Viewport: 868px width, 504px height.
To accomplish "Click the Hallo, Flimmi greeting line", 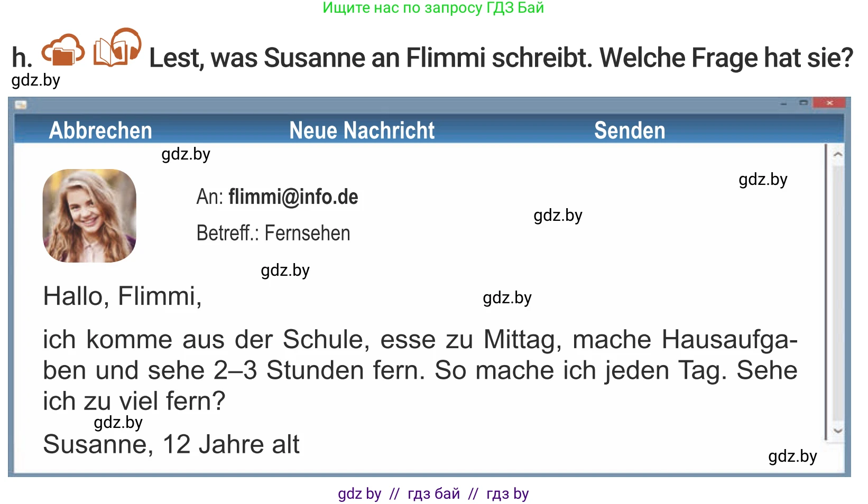I will (x=122, y=296).
